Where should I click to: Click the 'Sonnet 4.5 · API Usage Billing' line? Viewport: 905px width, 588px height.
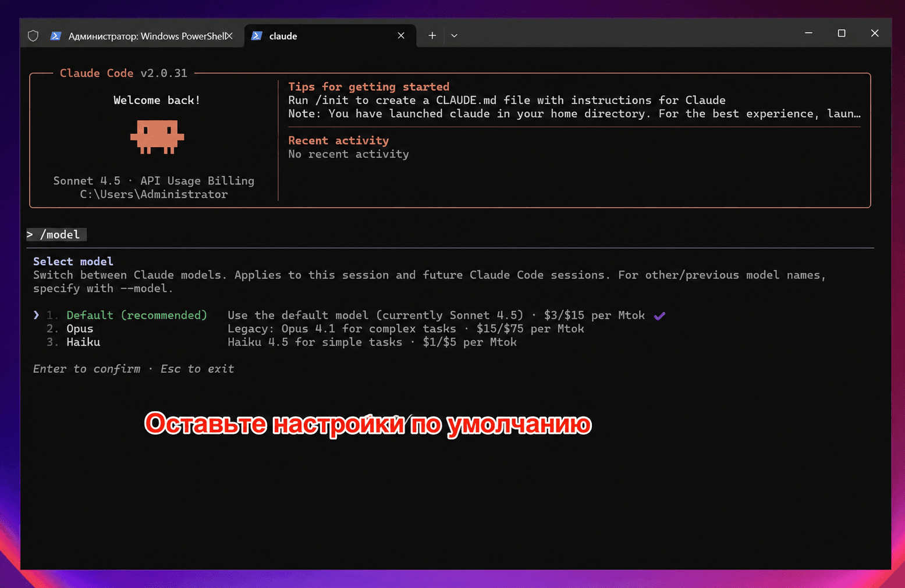pos(154,181)
